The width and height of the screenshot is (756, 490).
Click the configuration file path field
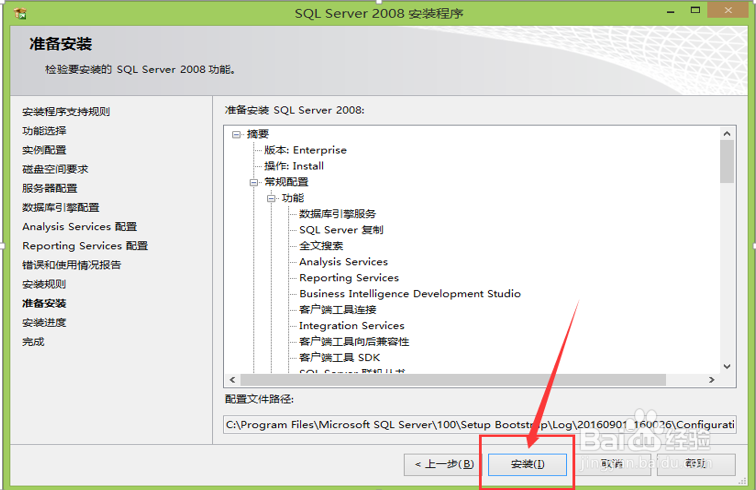480,424
